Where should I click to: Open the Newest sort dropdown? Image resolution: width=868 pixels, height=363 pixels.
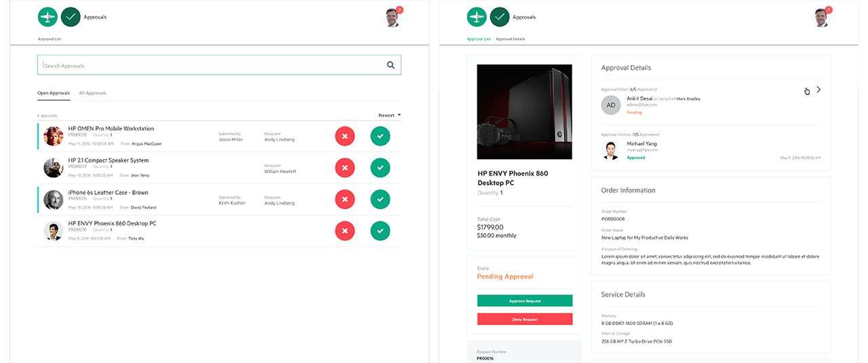[x=389, y=115]
